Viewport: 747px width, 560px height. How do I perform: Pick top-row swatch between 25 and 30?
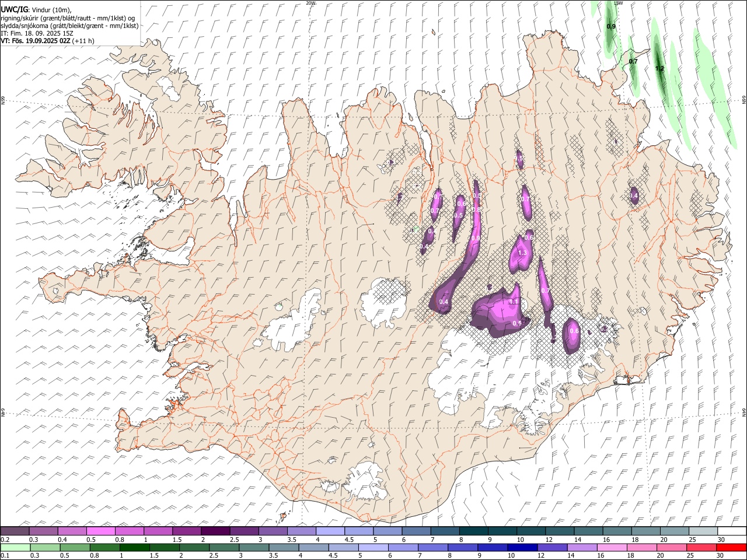click(703, 531)
